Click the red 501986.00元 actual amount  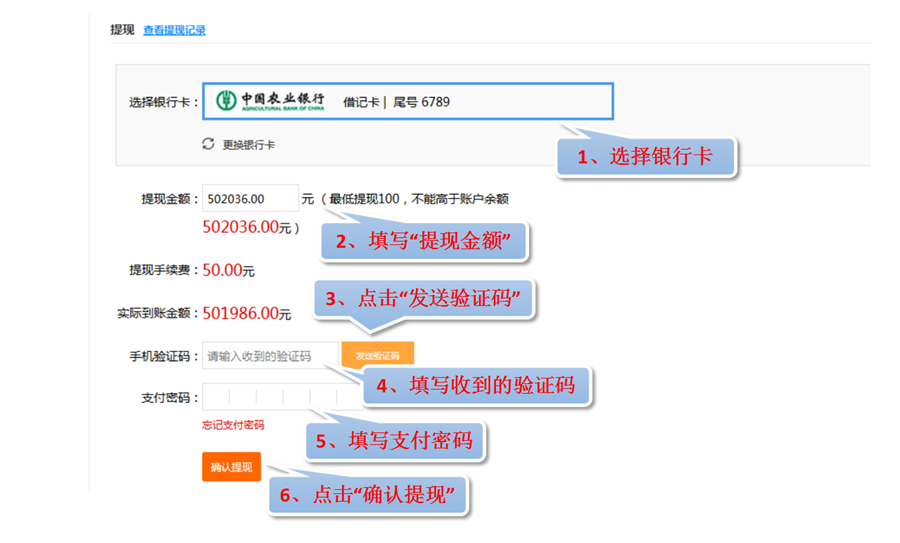(246, 314)
